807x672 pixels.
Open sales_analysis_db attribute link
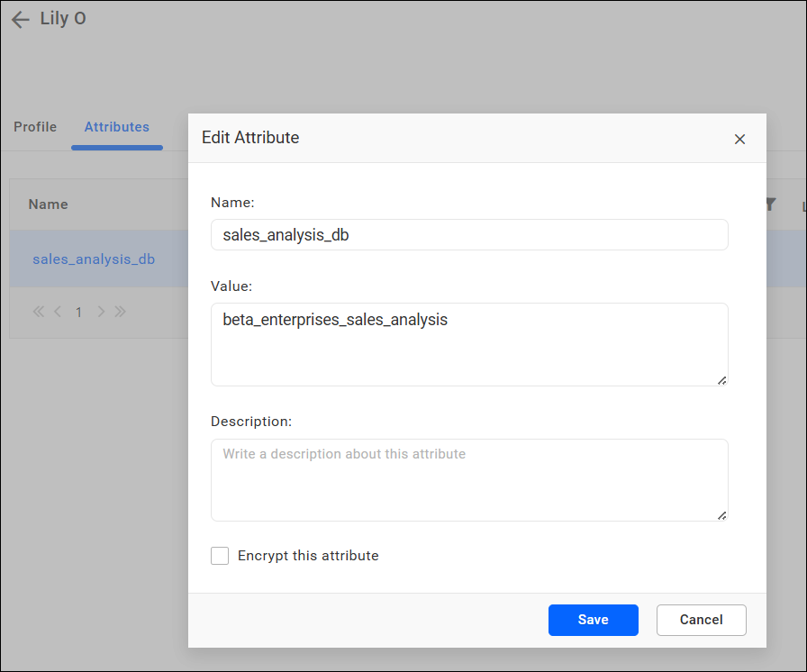(94, 259)
